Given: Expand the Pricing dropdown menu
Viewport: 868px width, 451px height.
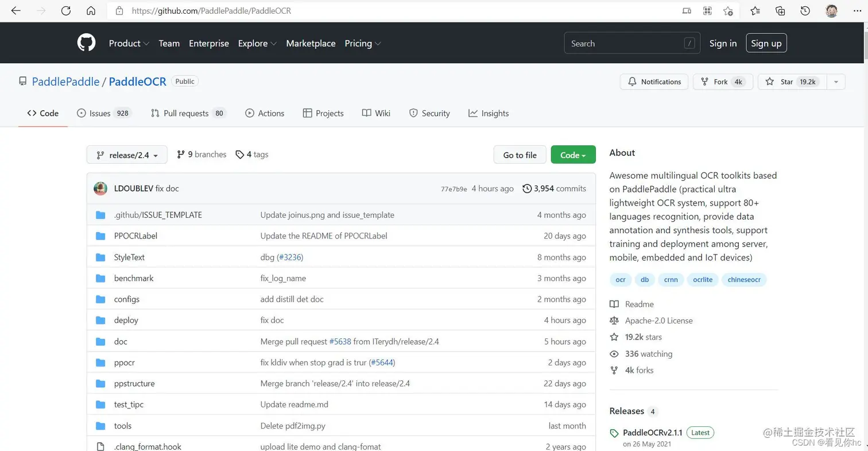Looking at the screenshot, I should [363, 43].
